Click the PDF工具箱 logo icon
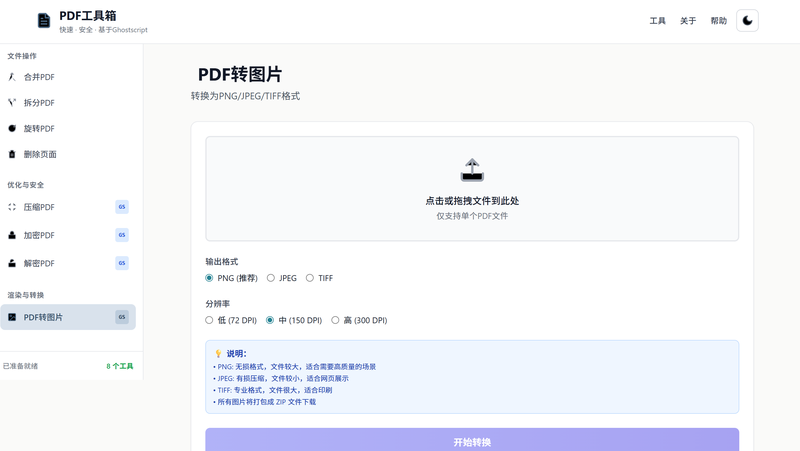800x451 pixels. click(43, 21)
